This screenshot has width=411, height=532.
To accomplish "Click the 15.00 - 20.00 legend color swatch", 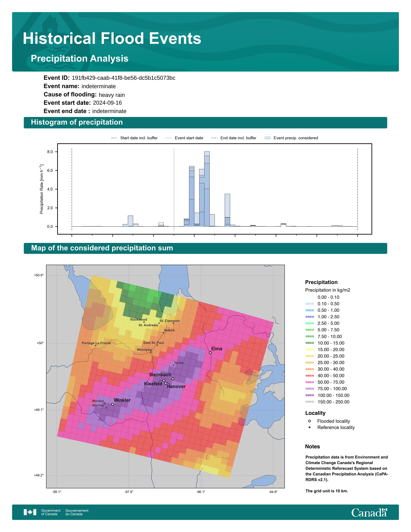I will point(310,350).
